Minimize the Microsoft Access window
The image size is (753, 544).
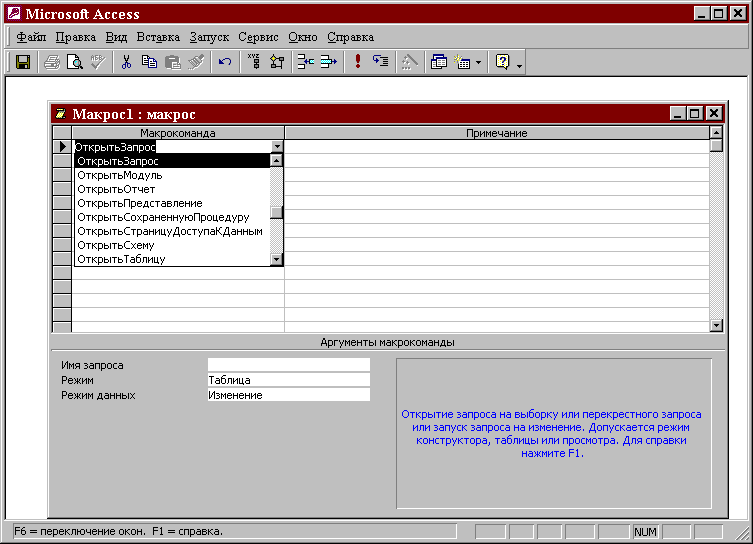click(x=702, y=13)
